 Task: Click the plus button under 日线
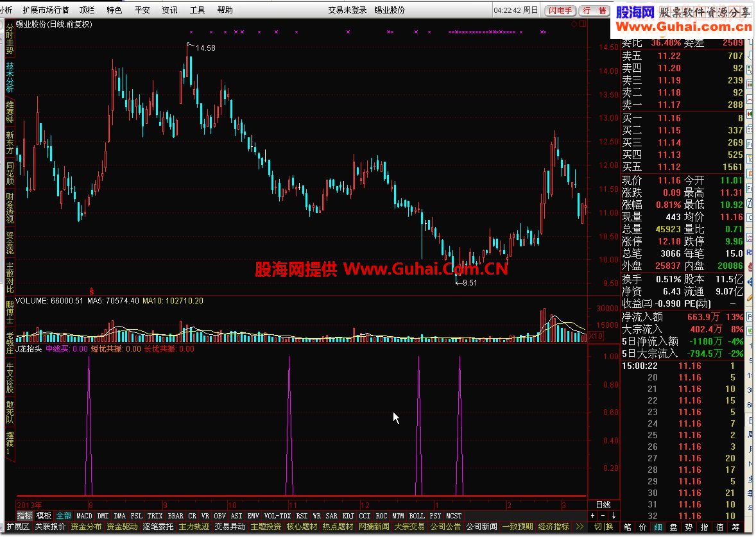[593, 516]
